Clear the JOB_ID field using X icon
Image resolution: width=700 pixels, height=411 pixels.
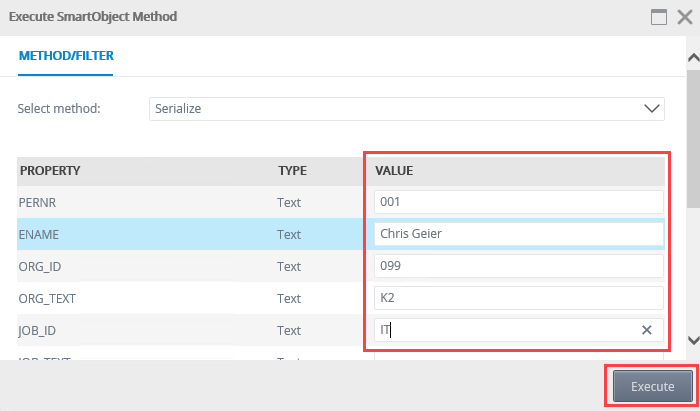(646, 330)
